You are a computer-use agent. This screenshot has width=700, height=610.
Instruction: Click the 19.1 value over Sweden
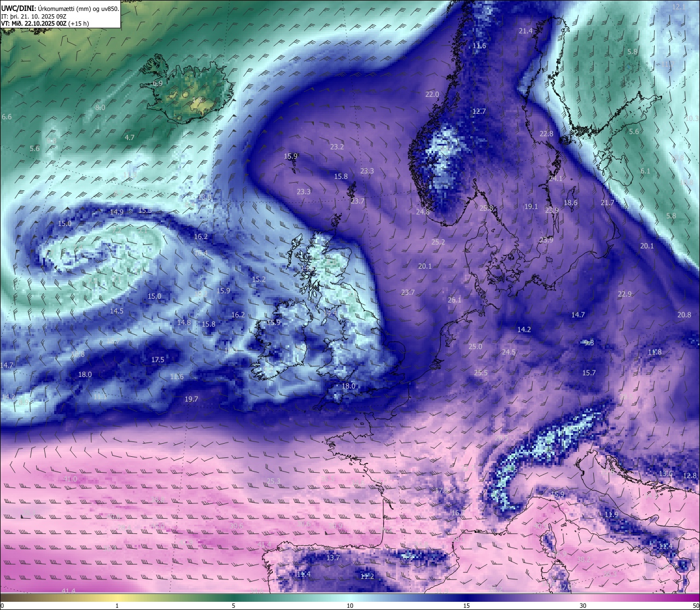[x=531, y=207]
